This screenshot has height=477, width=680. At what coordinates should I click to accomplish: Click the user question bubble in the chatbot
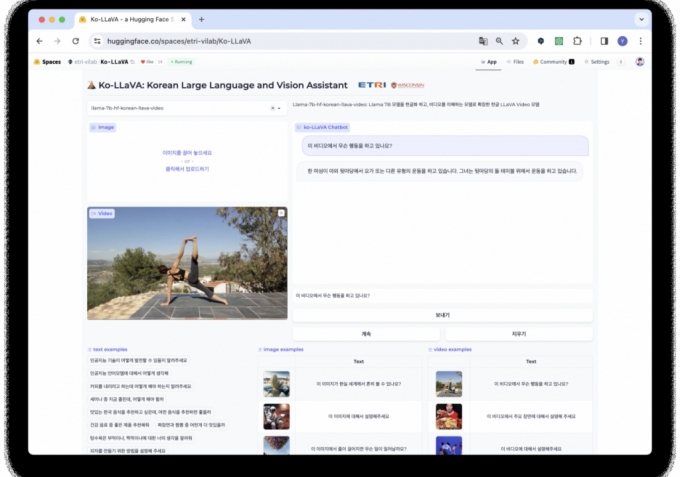(x=445, y=146)
